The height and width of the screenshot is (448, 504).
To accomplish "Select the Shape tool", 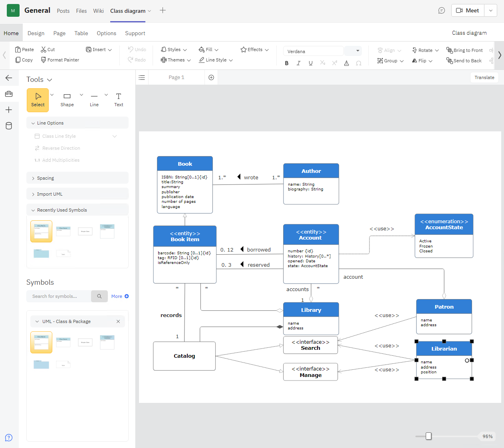I will click(67, 99).
